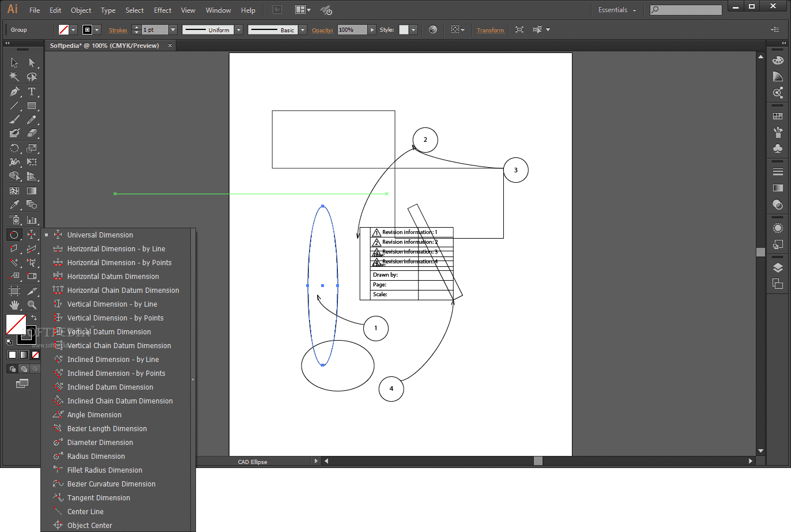Select the Lasso tool

(x=32, y=77)
